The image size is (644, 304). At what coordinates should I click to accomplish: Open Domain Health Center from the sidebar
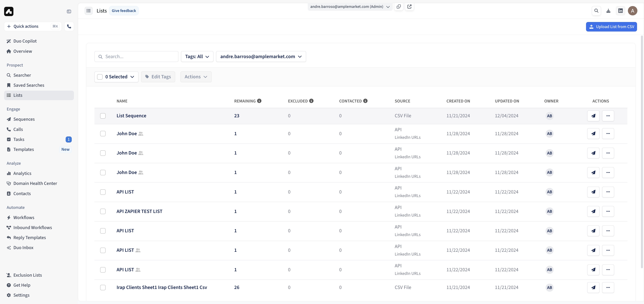pyautogui.click(x=35, y=183)
